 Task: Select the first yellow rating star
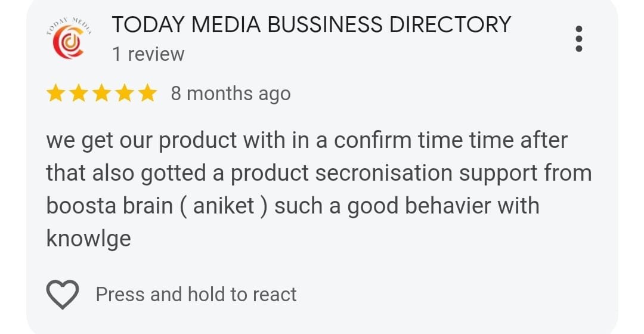coord(55,93)
